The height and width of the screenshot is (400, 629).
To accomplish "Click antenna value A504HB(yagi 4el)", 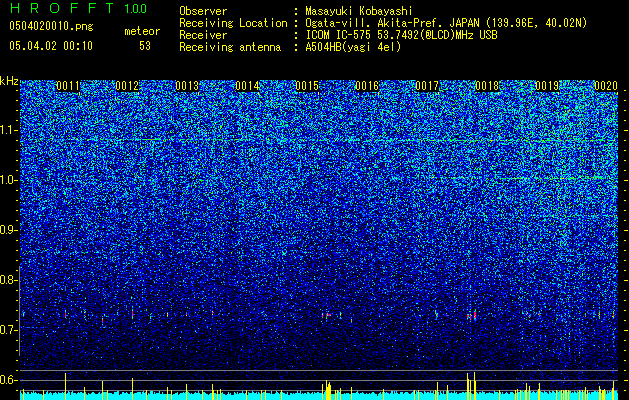I will click(353, 47).
